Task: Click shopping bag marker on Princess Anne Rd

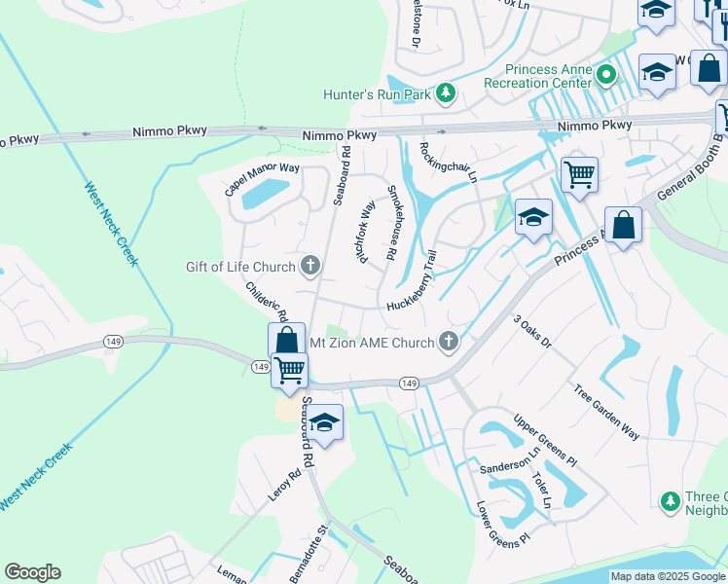Action: click(x=623, y=228)
